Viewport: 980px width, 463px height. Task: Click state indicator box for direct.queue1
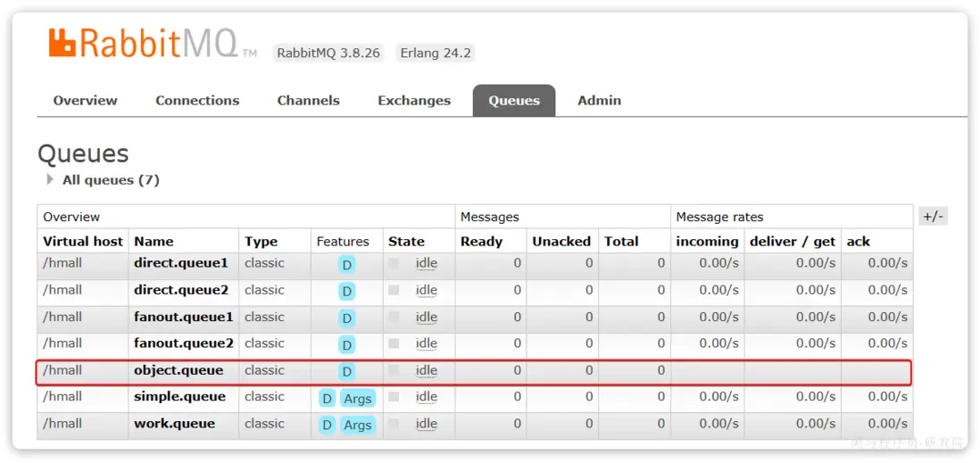pos(394,263)
